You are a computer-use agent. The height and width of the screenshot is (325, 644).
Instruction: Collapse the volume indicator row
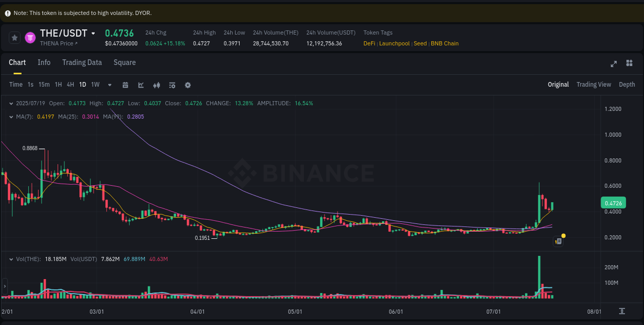(x=11, y=259)
